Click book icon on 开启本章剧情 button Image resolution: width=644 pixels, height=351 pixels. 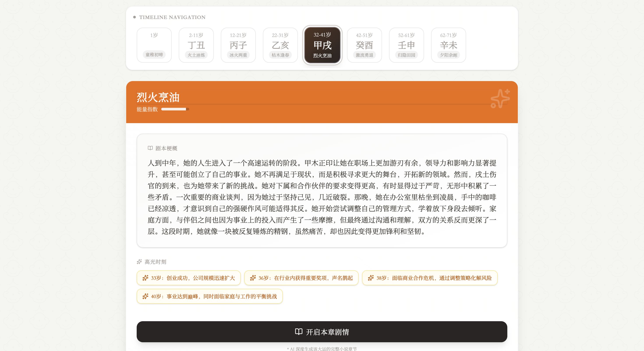tap(299, 332)
